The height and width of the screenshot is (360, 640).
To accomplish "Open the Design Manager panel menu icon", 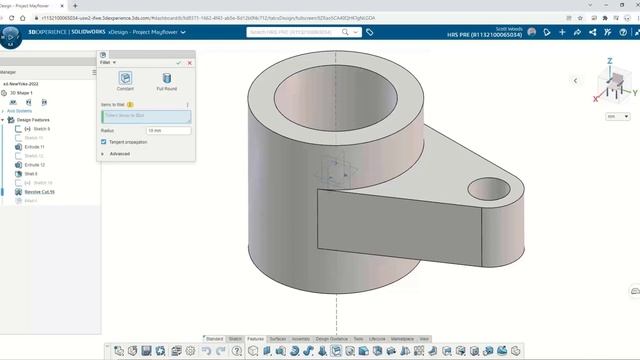I will tap(94, 72).
